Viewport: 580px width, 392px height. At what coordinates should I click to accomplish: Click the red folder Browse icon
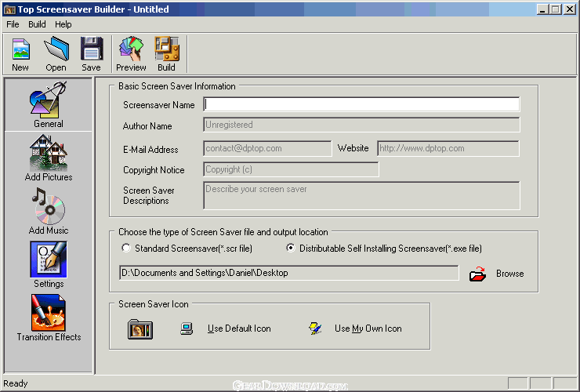tap(477, 274)
